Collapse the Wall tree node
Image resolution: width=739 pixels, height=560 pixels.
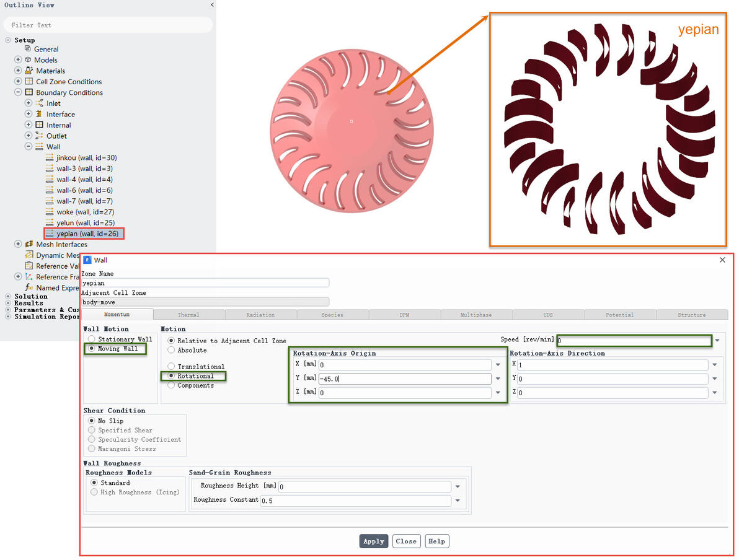pyautogui.click(x=29, y=146)
